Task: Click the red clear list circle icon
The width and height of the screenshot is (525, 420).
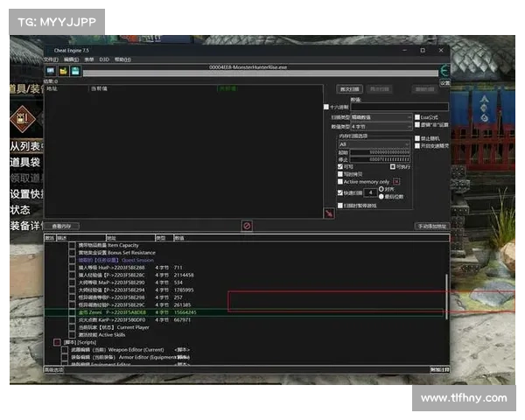Action: point(247,226)
